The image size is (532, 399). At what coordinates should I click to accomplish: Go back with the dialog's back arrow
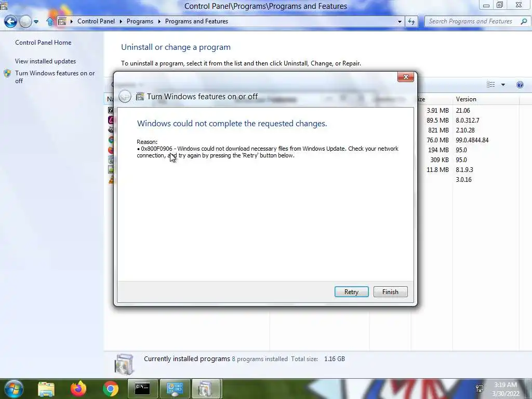click(x=125, y=96)
